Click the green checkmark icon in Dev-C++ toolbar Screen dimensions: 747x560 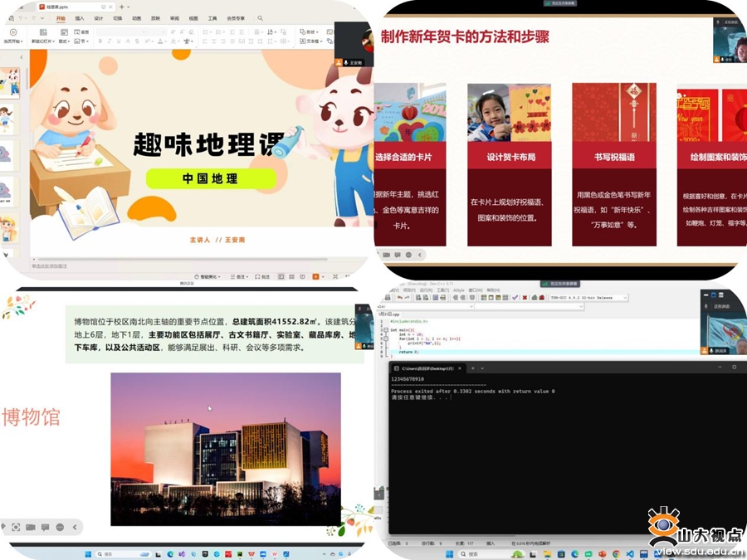515,297
